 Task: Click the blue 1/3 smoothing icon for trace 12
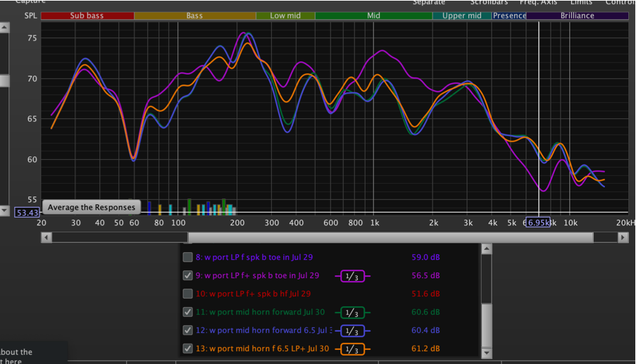pyautogui.click(x=353, y=331)
